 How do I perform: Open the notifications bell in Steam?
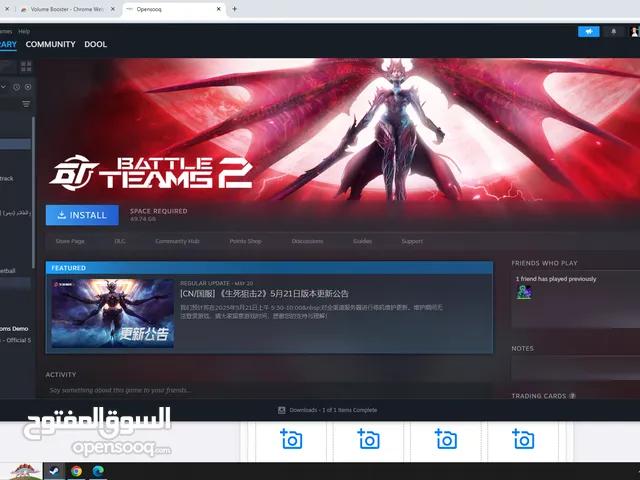point(613,31)
